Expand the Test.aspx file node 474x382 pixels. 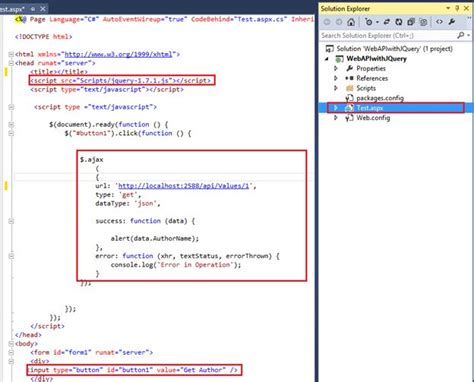336,108
